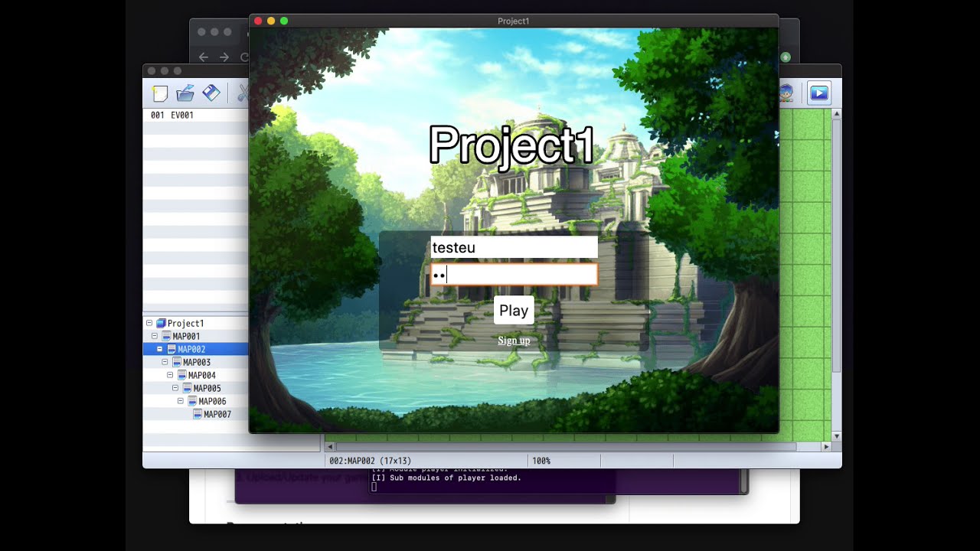Collapse the MAP005 tree node
The width and height of the screenshot is (980, 551).
tap(175, 388)
